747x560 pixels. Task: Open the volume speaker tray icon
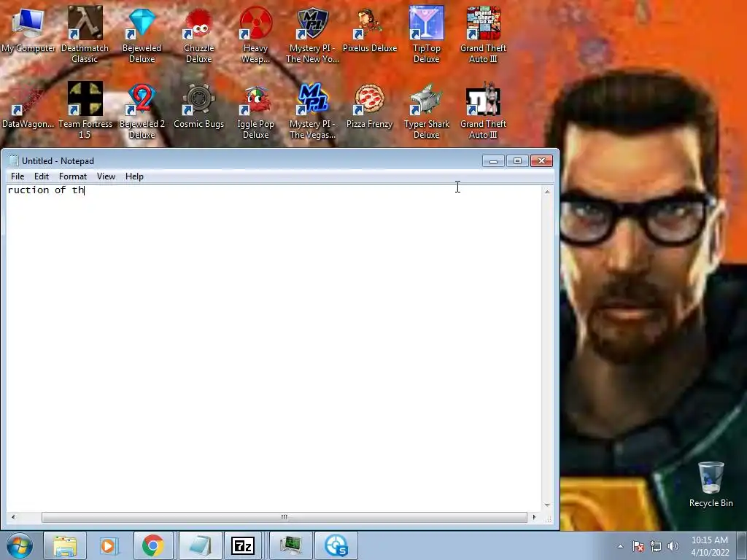(x=673, y=546)
